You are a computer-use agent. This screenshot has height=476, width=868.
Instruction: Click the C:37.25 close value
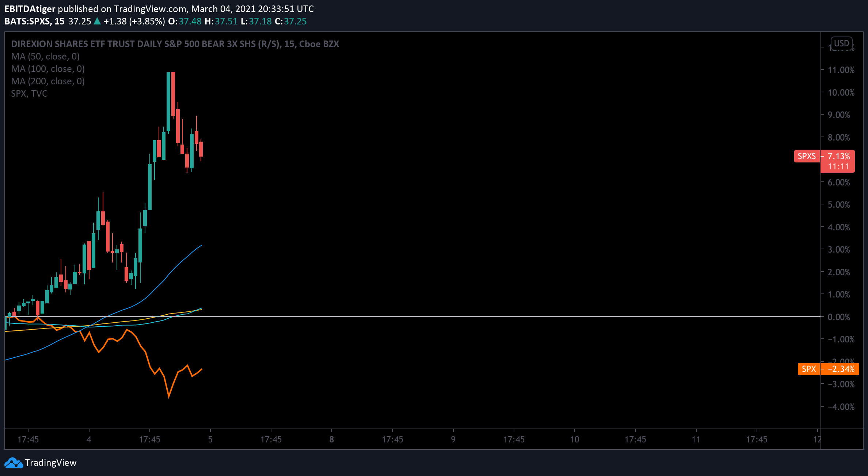coord(291,21)
